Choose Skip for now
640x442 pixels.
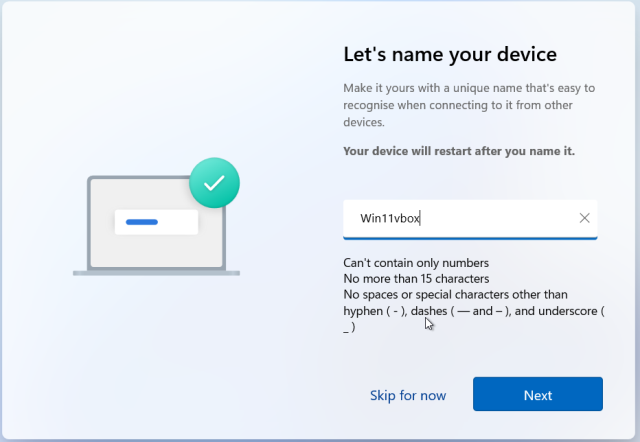coord(407,395)
